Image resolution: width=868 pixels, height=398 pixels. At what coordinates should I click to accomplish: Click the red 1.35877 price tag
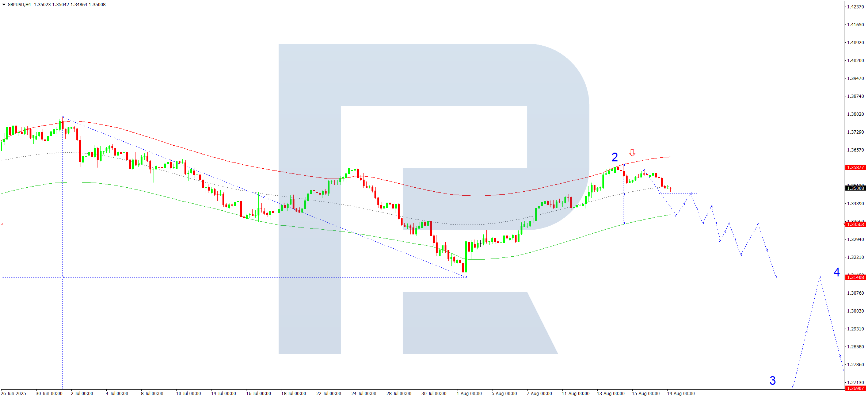coord(855,168)
